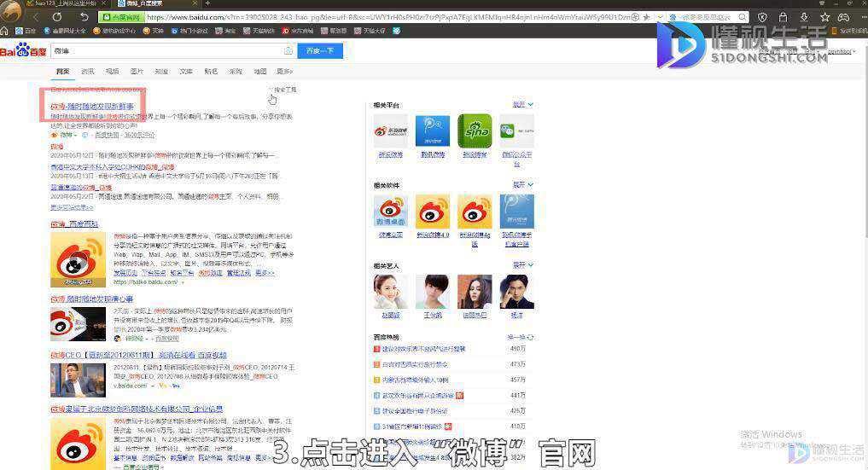Open the shopping bag toolbar icon

click(783, 17)
